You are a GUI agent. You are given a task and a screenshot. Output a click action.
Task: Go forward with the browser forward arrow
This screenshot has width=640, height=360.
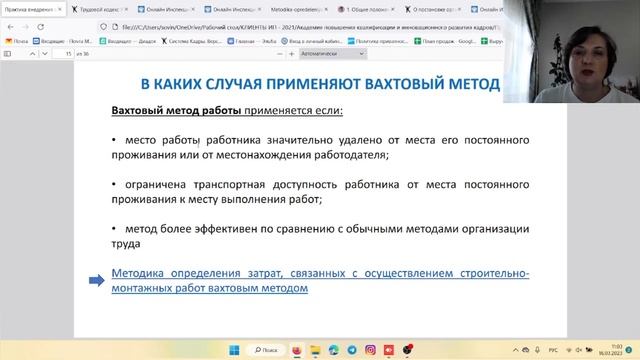tap(25, 27)
